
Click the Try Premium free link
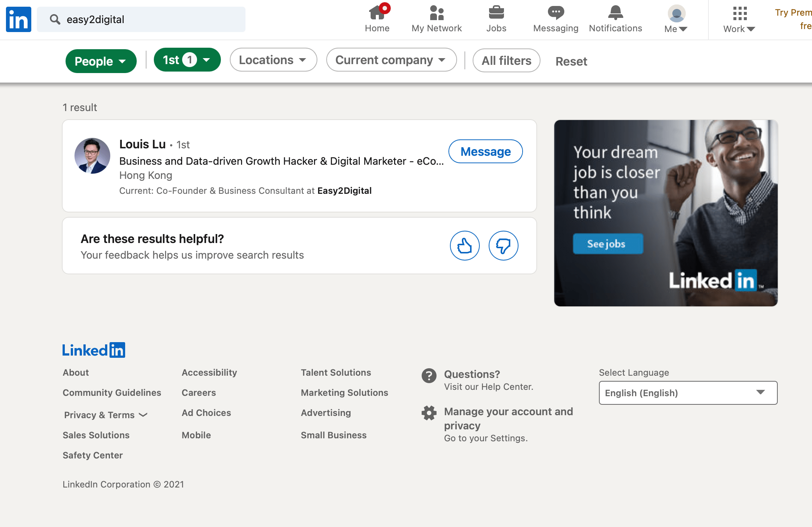tap(793, 19)
